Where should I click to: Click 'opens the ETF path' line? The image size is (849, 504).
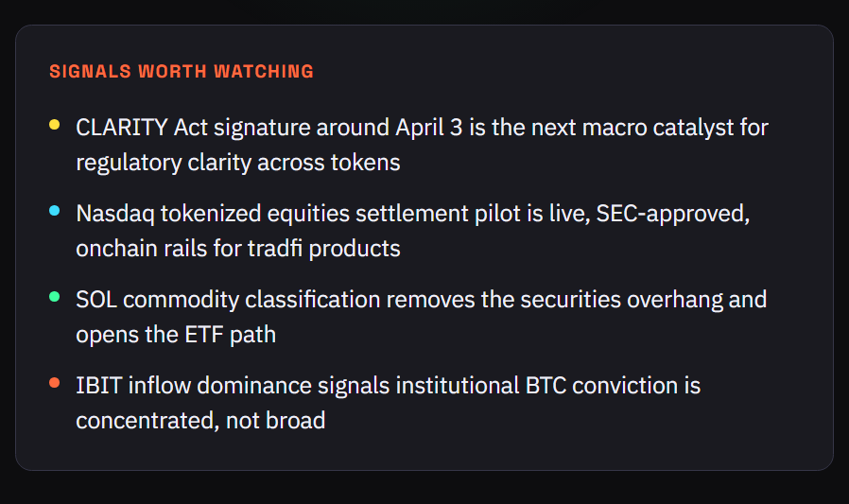tap(176, 335)
